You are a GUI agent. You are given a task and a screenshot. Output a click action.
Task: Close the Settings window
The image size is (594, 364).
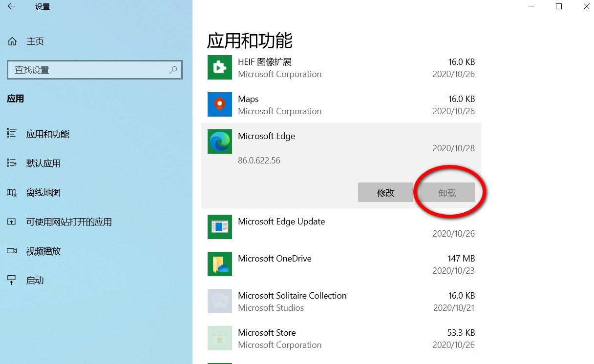(x=586, y=6)
